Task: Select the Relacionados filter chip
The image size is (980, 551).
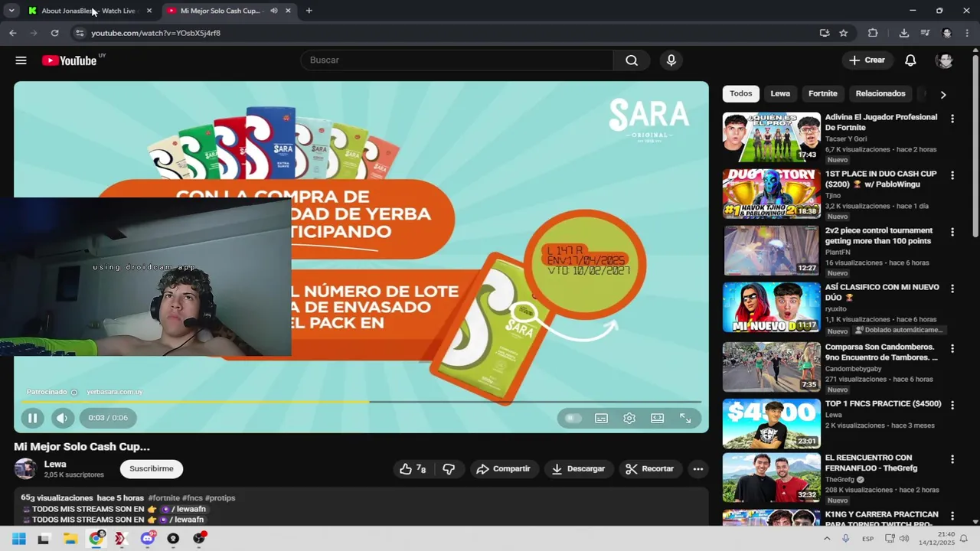Action: click(880, 93)
